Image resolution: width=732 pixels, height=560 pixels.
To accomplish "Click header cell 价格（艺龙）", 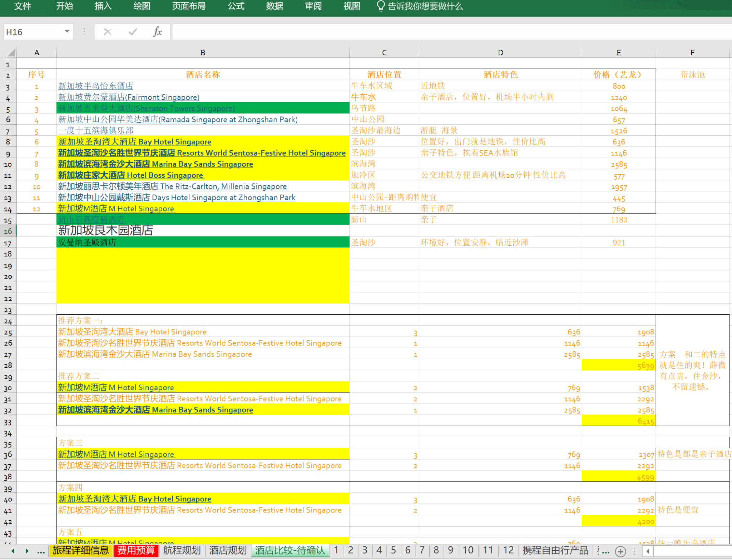I will (x=619, y=75).
